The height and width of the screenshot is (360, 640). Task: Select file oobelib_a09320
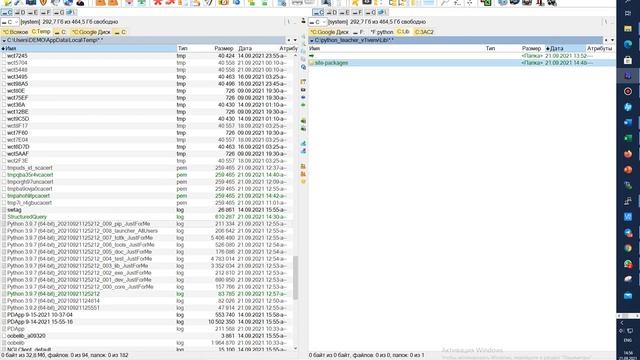point(147,336)
